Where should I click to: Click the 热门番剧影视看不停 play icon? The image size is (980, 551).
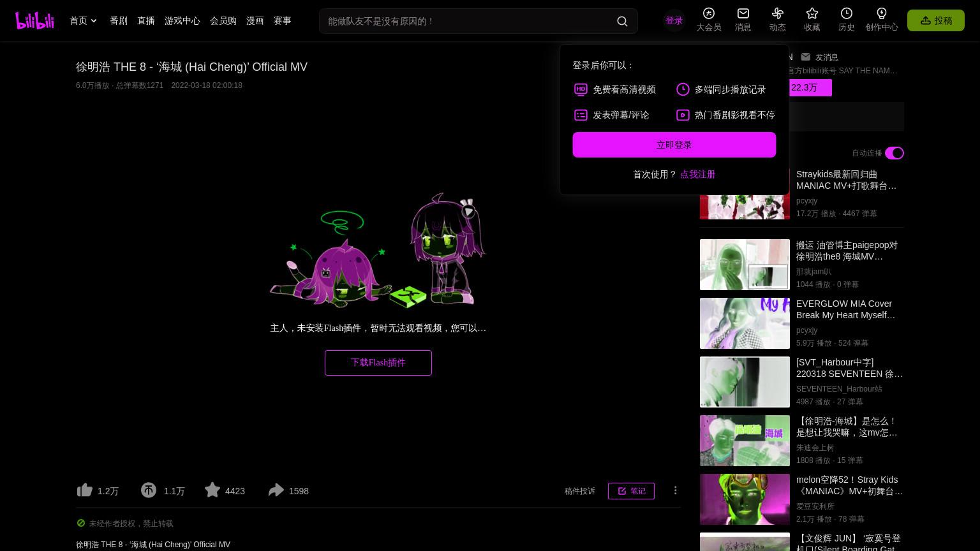click(683, 115)
